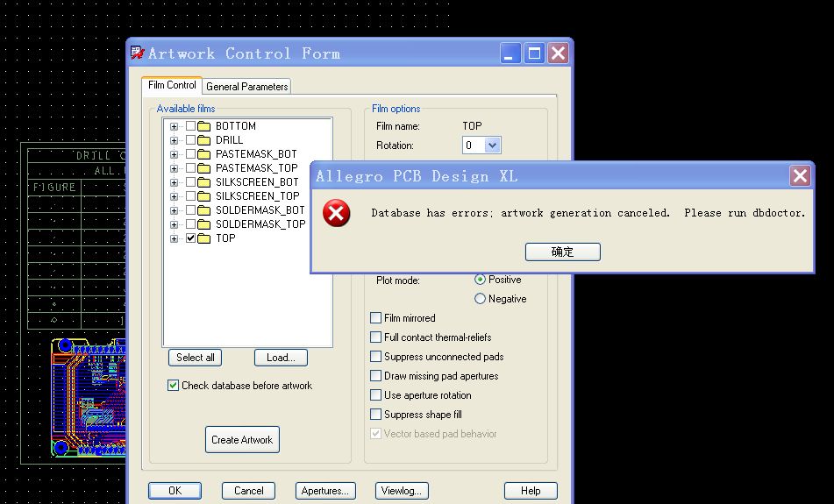Enable Suppress shape fill
Image resolution: width=834 pixels, height=504 pixels.
tap(375, 414)
